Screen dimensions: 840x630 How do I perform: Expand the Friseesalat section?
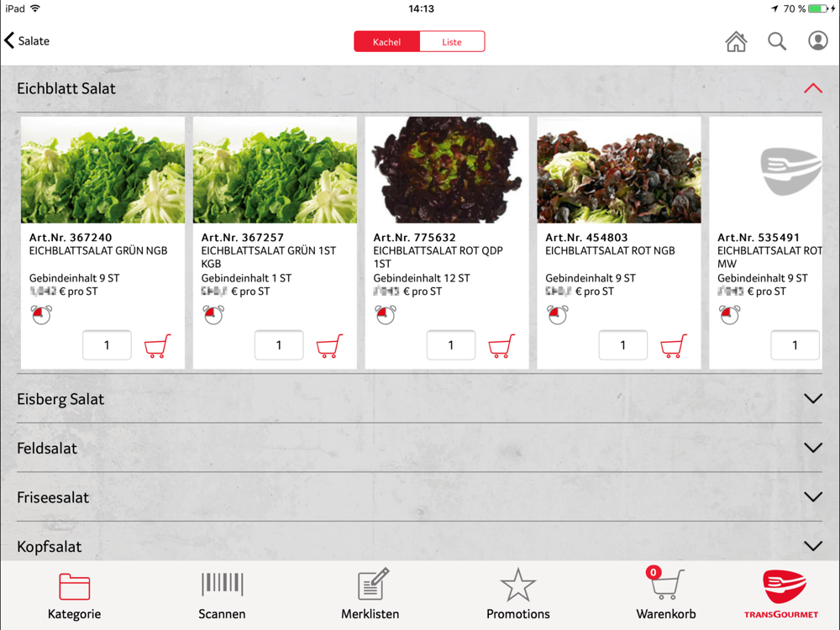click(x=812, y=497)
